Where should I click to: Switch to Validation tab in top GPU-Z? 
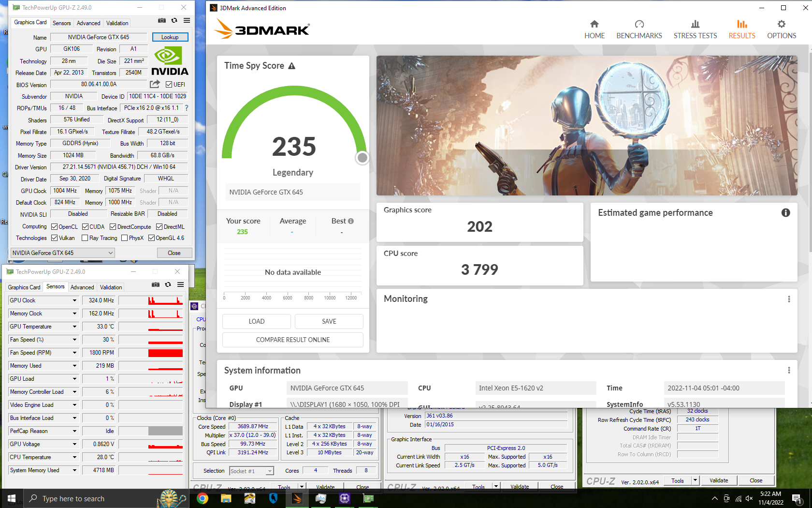click(x=117, y=23)
